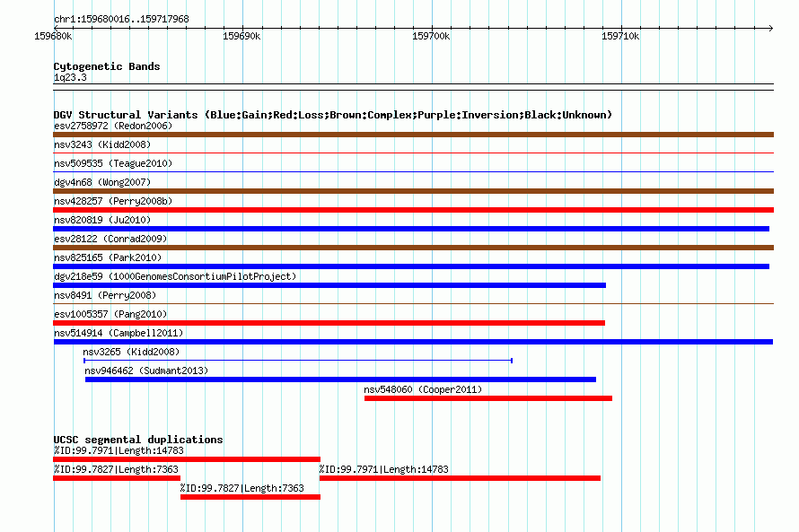
Task: Open the dgv4n68 (Wong2007) variant bar
Action: tap(413, 191)
